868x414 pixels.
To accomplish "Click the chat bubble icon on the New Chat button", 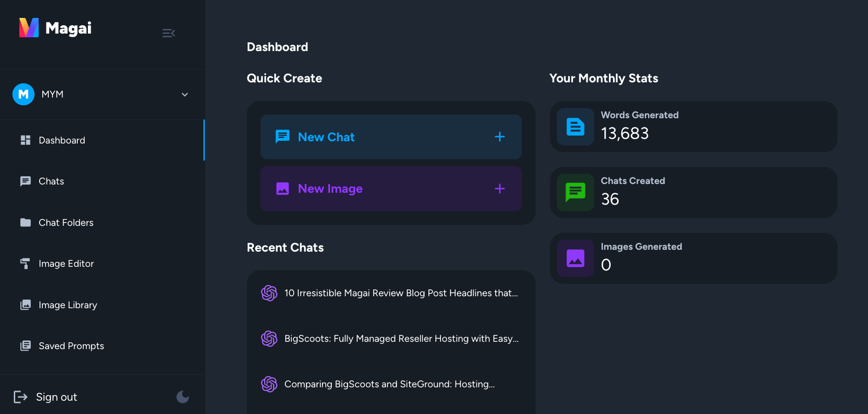I will 283,137.
